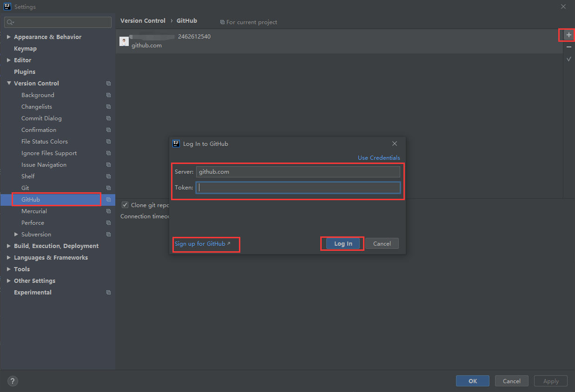The width and height of the screenshot is (575, 392).
Task: Click the remove account minus icon
Action: (x=569, y=47)
